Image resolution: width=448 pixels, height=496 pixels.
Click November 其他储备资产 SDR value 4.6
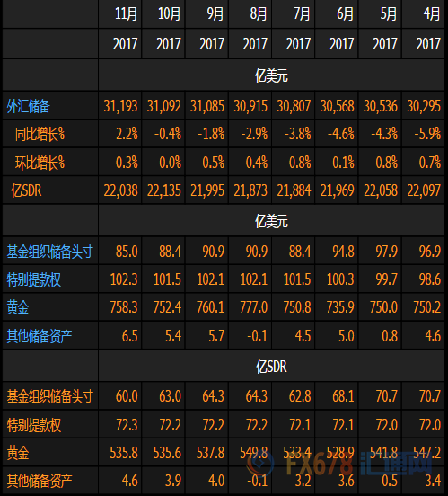point(129,481)
